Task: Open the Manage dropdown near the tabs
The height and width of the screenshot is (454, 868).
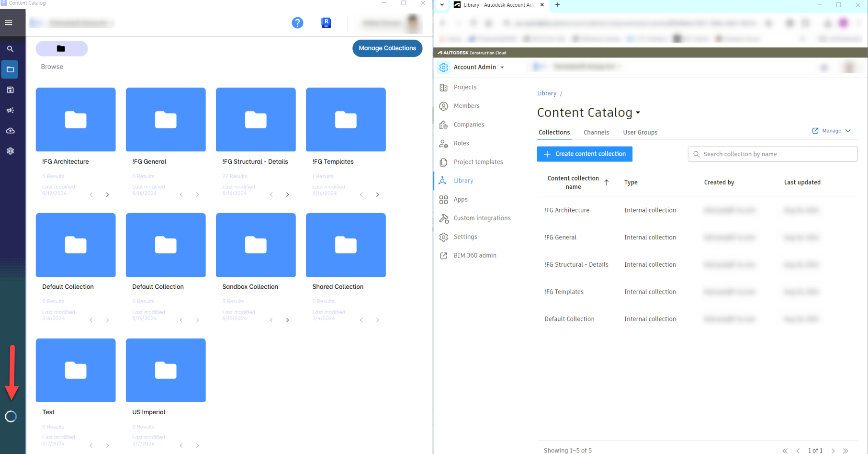Action: [x=831, y=130]
